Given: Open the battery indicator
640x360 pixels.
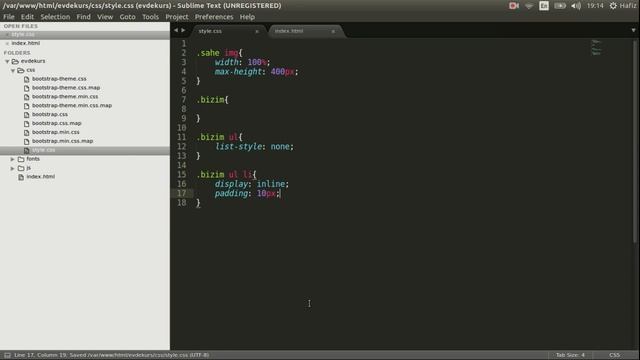Looking at the screenshot, I should click(x=560, y=6).
